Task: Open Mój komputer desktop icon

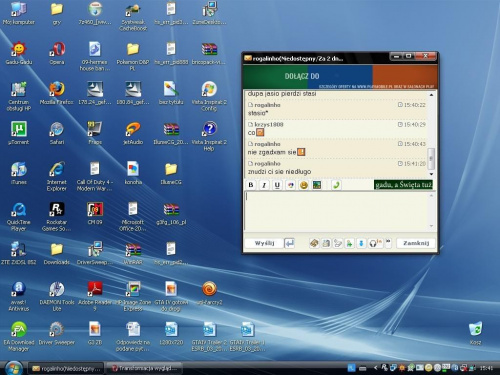Action: point(19,13)
